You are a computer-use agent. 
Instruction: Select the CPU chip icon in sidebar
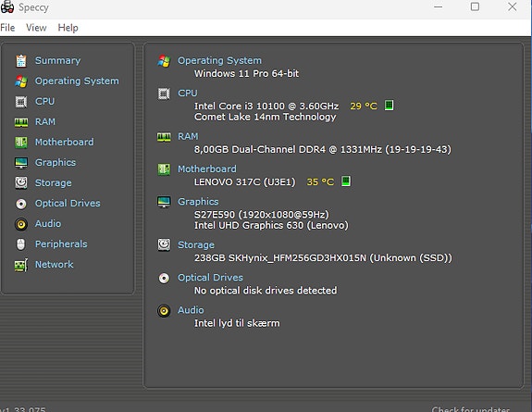point(21,102)
